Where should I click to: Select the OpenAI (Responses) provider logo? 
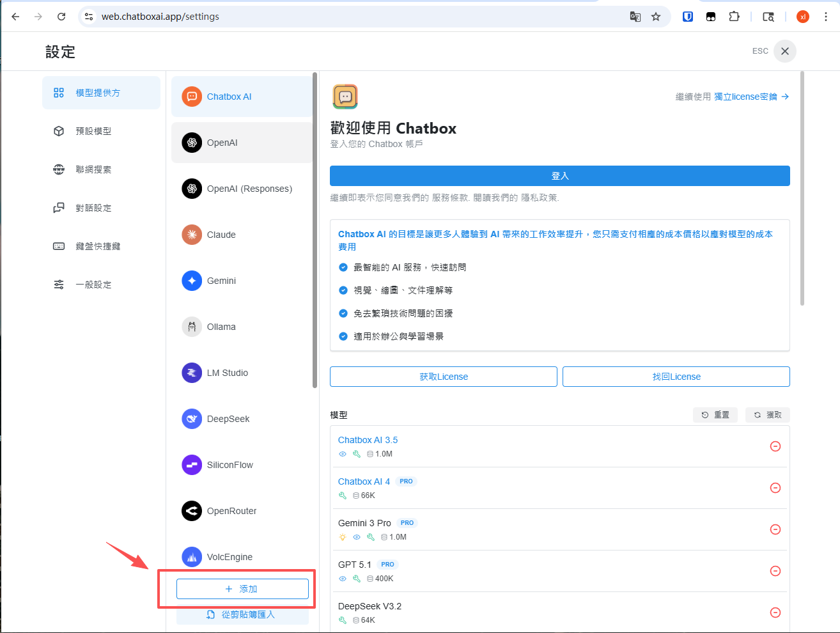[192, 189]
